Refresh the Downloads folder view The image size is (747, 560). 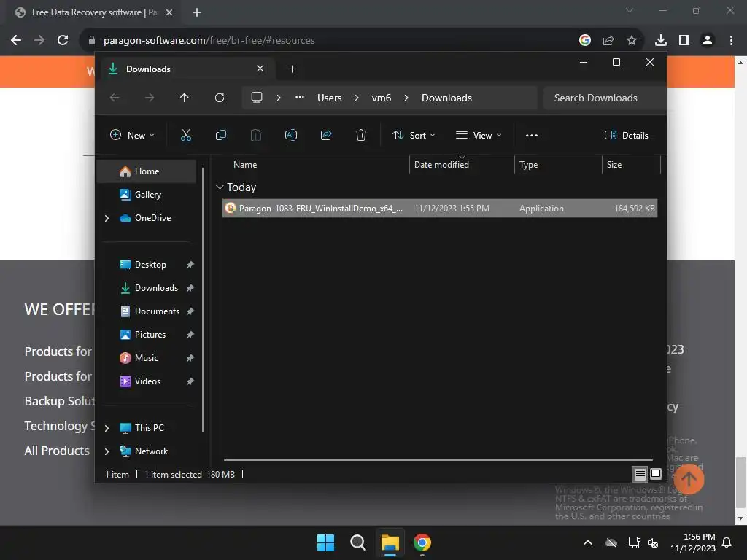(220, 98)
